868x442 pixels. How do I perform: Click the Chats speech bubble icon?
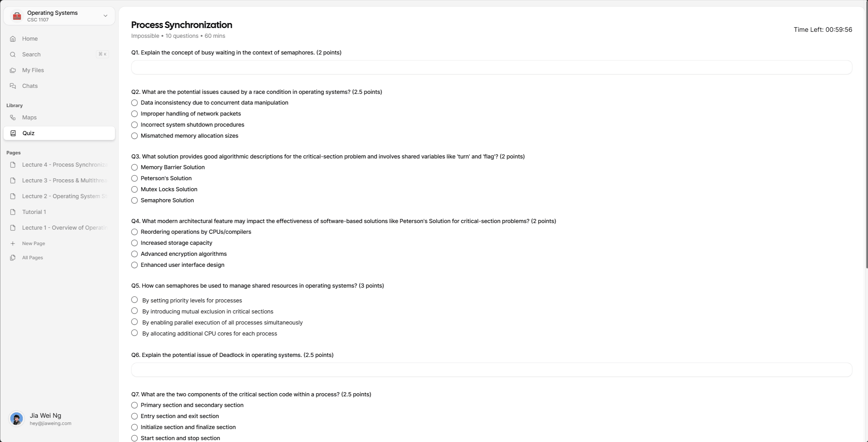coord(13,86)
